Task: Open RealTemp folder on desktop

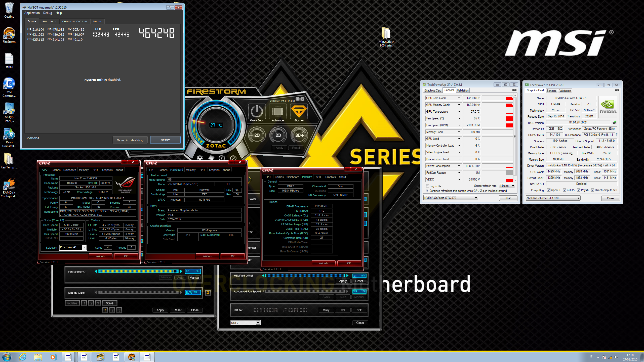Action: coord(9,161)
